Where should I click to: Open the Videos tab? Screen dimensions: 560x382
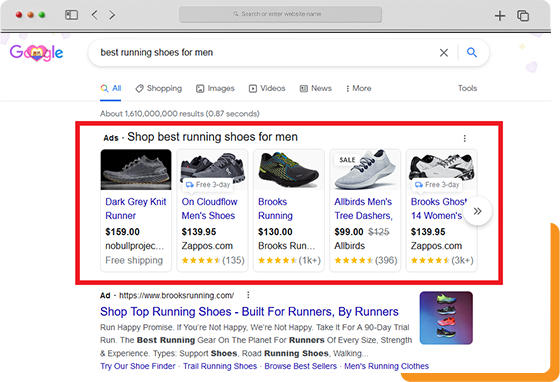pyautogui.click(x=267, y=88)
